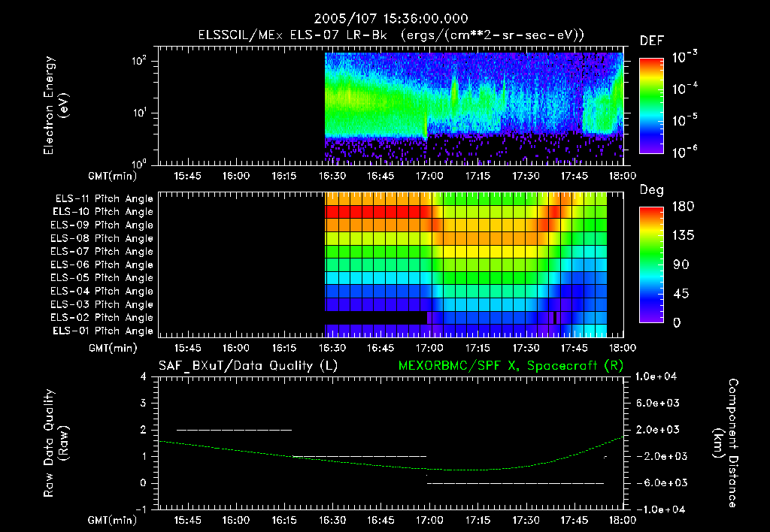Image resolution: width=770 pixels, height=532 pixels.
Task: Click the DEF color bar label
Action: [x=652, y=41]
